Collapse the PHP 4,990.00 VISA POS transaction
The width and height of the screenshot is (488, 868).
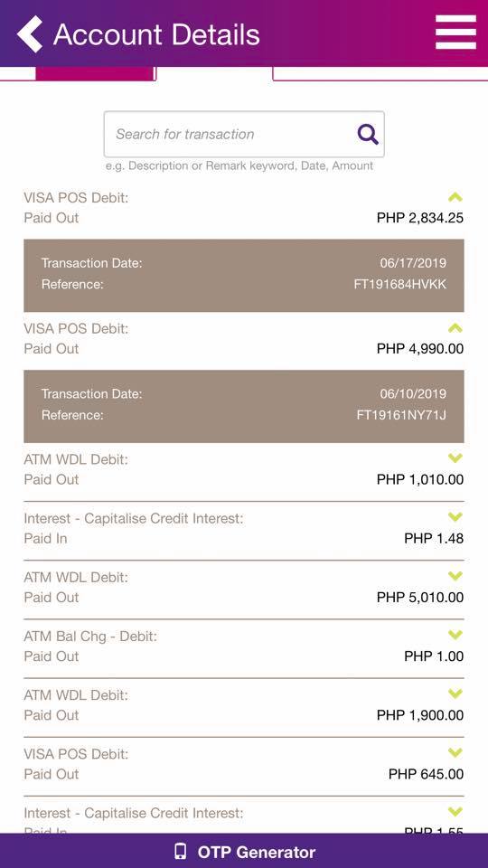coord(455,327)
